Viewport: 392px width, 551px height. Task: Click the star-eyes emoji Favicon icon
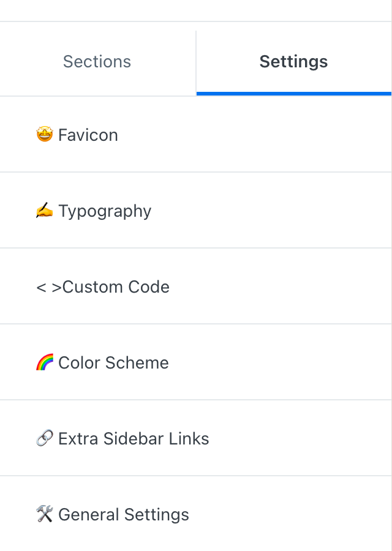tap(44, 135)
